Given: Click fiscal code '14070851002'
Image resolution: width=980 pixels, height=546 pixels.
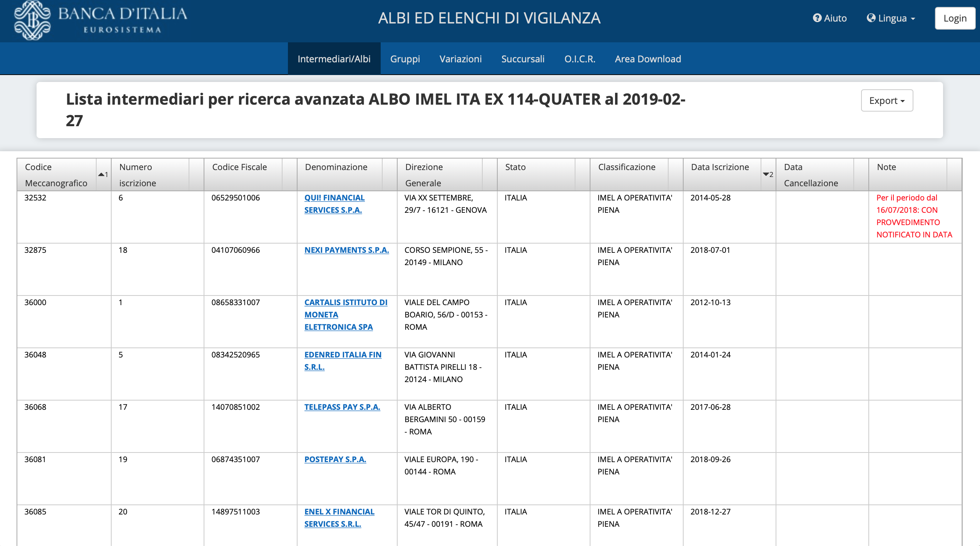Looking at the screenshot, I should 236,407.
